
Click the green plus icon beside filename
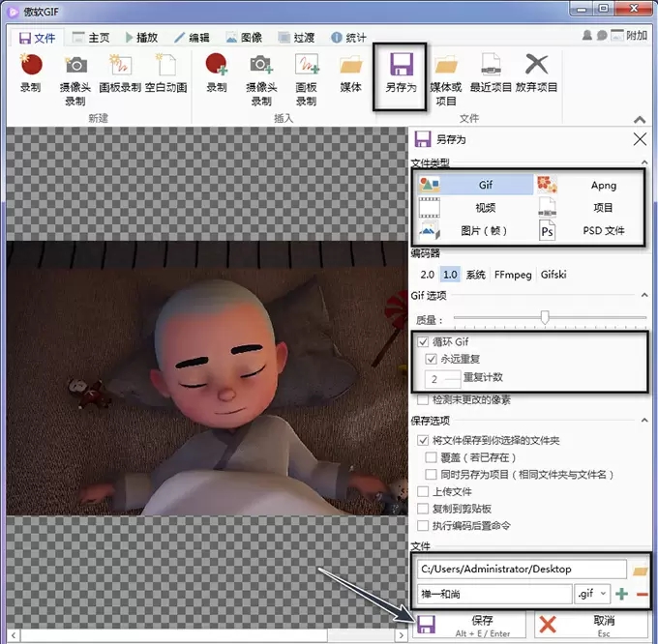[621, 593]
